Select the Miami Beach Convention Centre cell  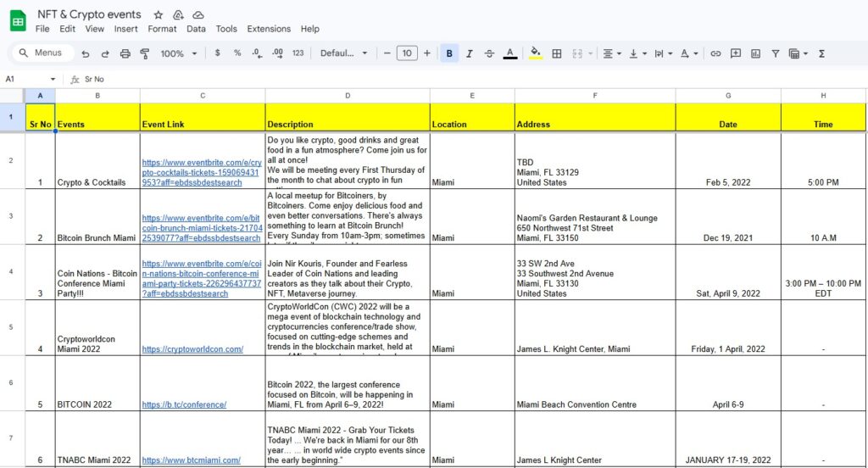[x=594, y=383]
